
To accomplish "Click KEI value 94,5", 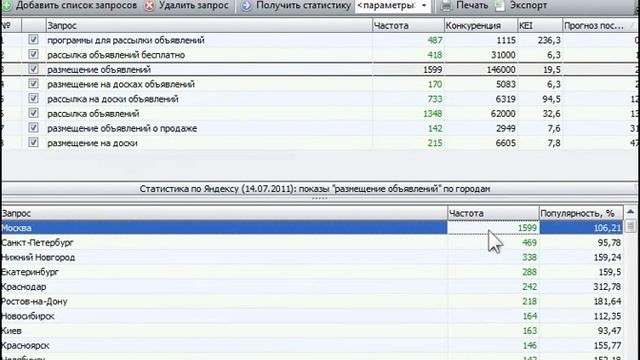I will click(x=551, y=99).
